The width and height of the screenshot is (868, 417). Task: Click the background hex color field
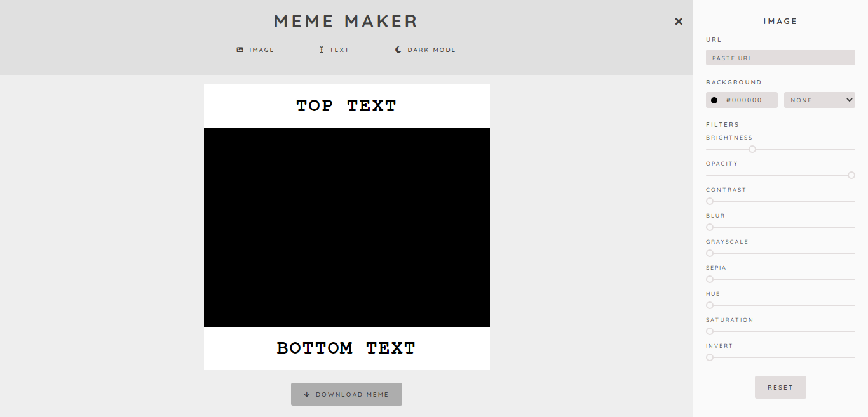click(742, 100)
